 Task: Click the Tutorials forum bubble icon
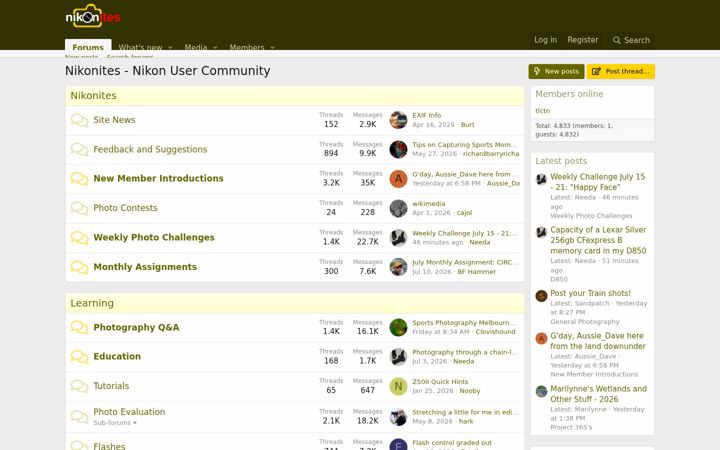79,386
